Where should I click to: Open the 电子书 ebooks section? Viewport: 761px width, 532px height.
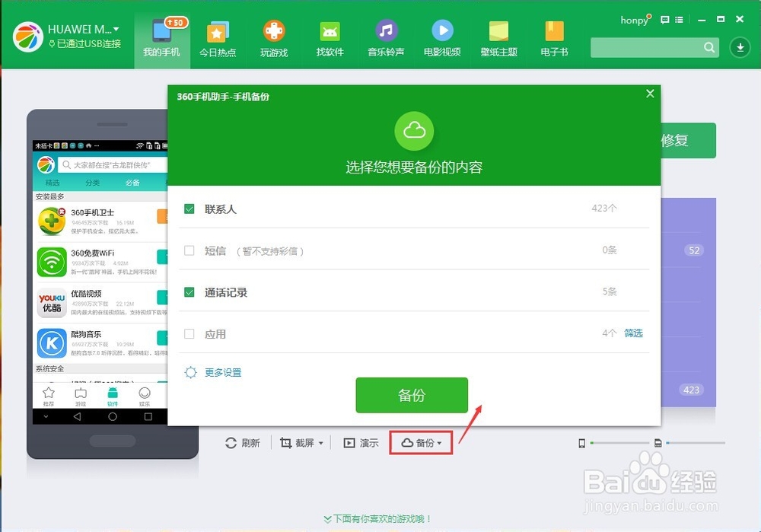point(553,34)
